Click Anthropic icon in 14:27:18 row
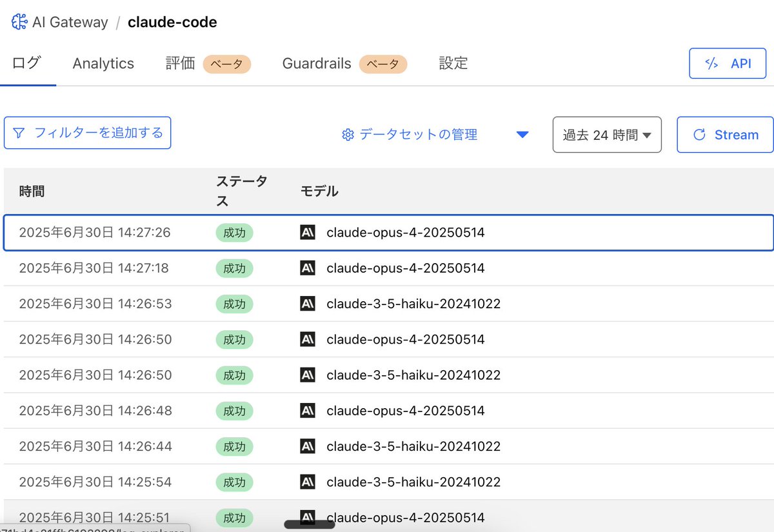This screenshot has height=532, width=774. tap(308, 268)
